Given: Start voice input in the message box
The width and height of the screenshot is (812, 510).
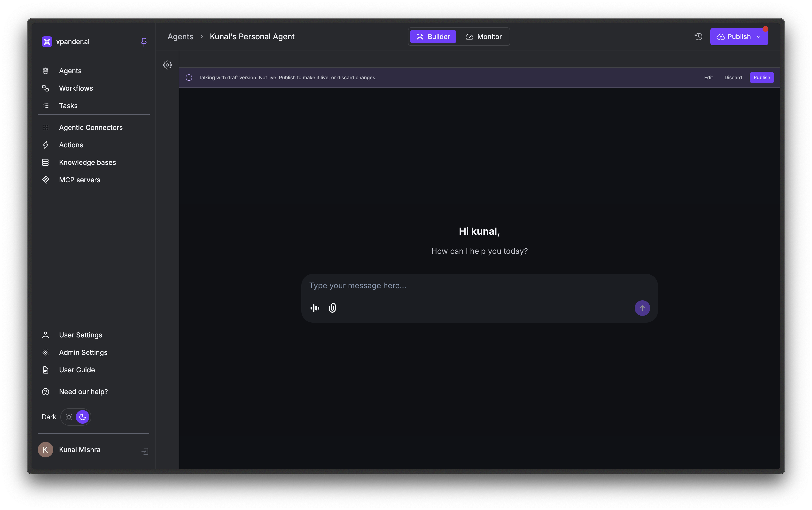Looking at the screenshot, I should pyautogui.click(x=314, y=308).
